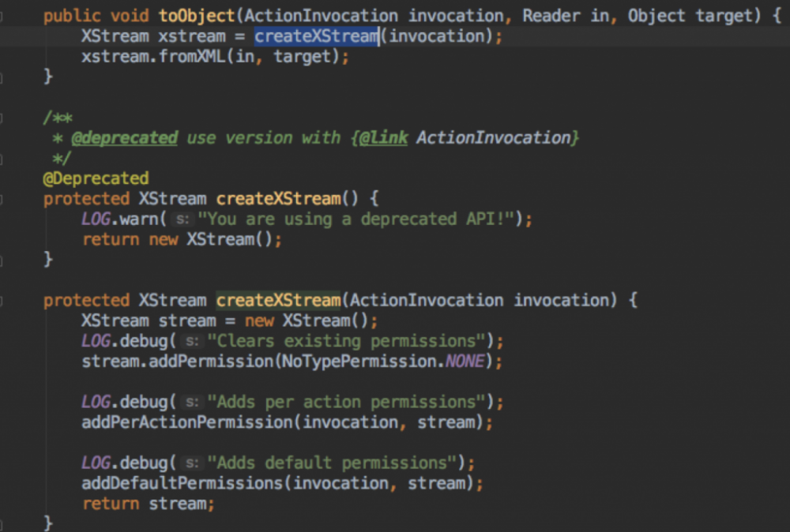Click the 's:' hint before "Clears existing permissions"

point(191,341)
